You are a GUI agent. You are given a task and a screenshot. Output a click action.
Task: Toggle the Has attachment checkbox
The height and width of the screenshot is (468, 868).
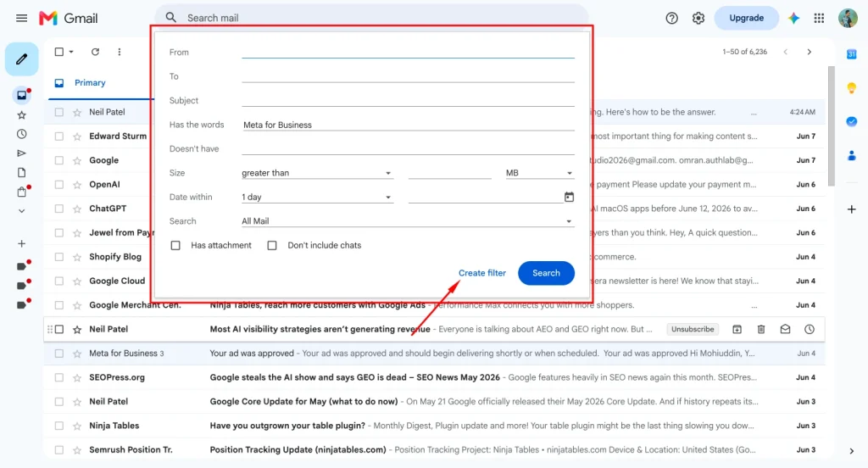pyautogui.click(x=175, y=245)
